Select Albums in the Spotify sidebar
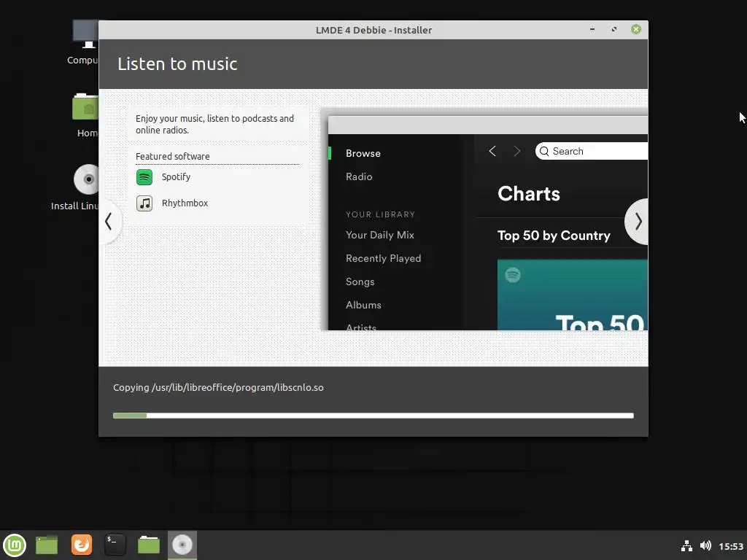The height and width of the screenshot is (560, 747). point(363,305)
